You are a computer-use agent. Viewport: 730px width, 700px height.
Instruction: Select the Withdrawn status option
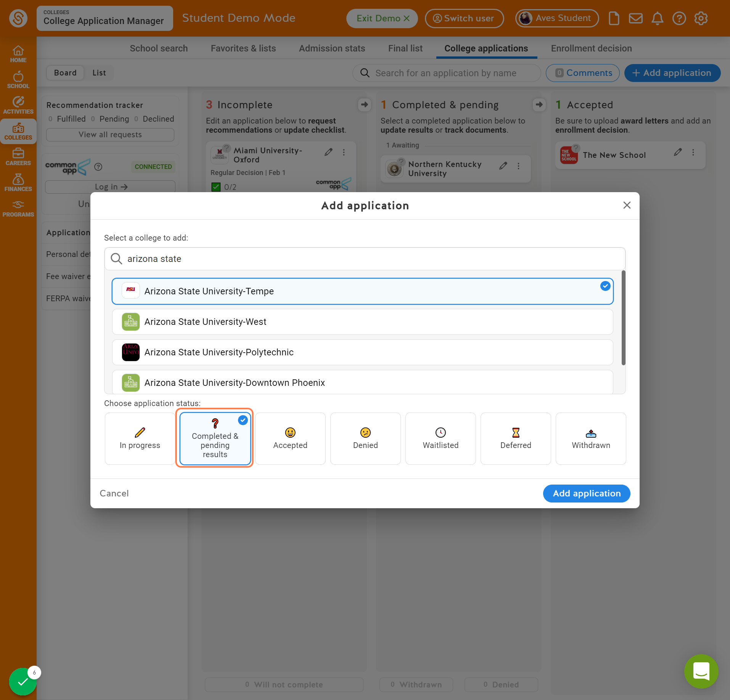pos(591,438)
